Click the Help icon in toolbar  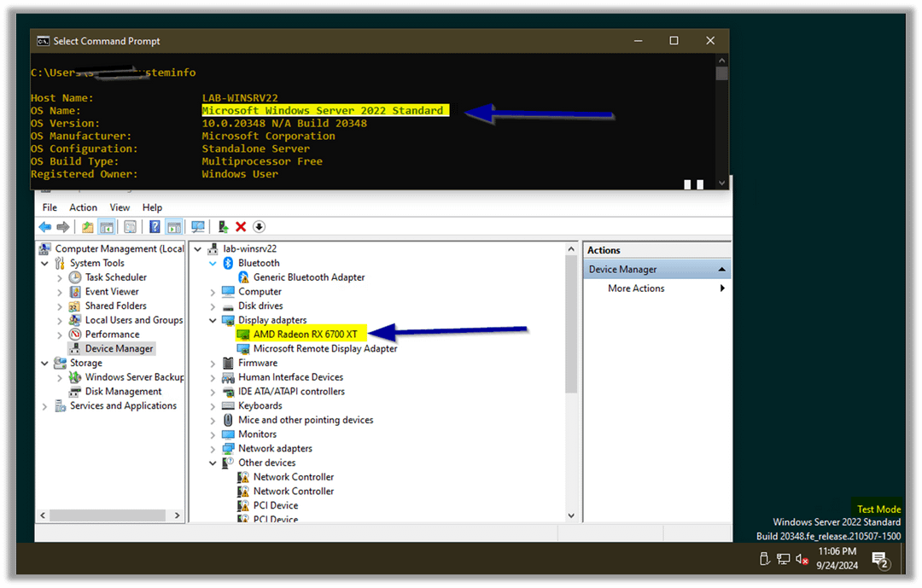(x=155, y=227)
